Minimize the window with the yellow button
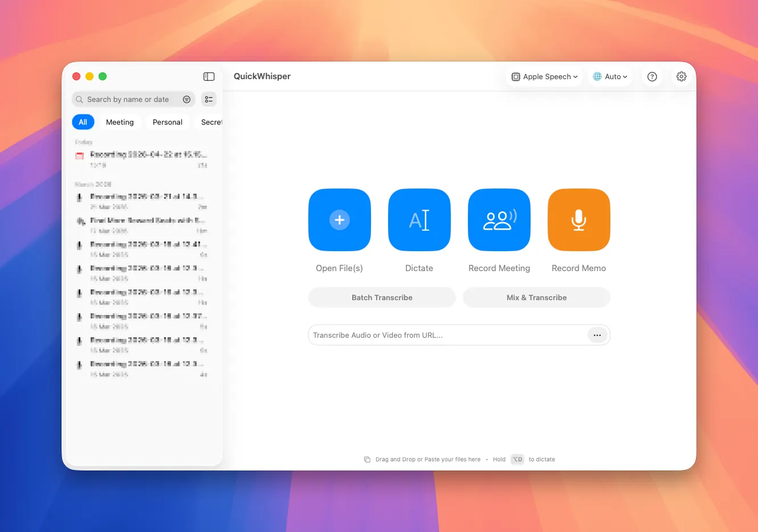Image resolution: width=758 pixels, height=532 pixels. click(89, 76)
